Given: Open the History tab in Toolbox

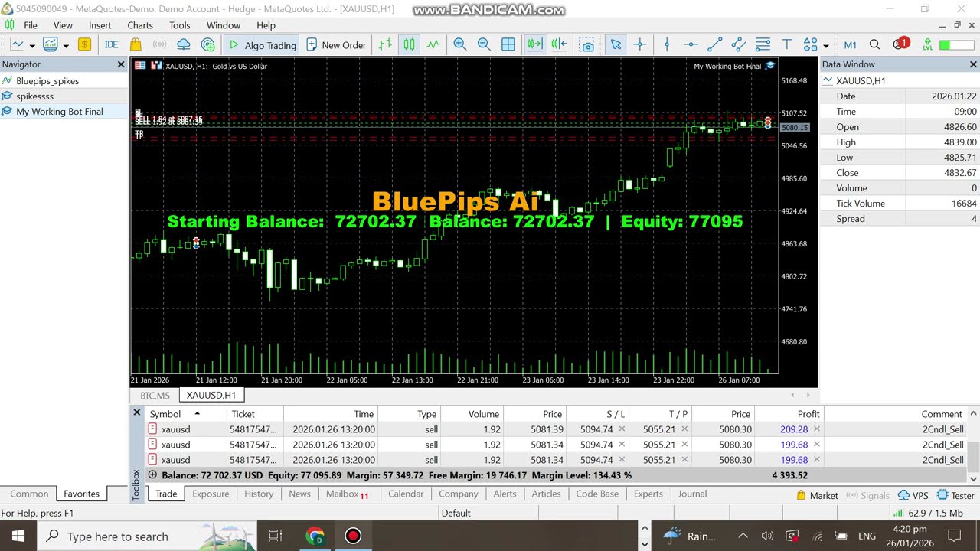Looking at the screenshot, I should coord(259,494).
